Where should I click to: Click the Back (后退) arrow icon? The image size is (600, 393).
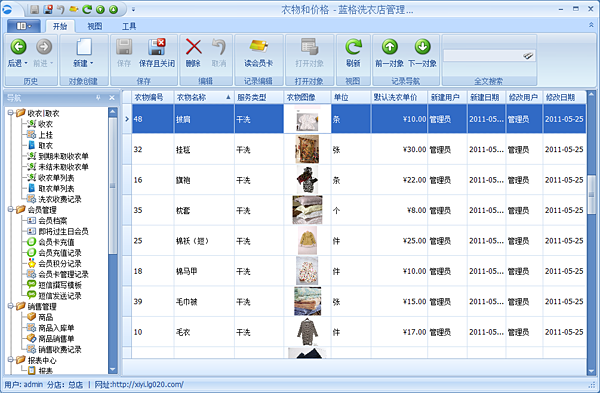pos(18,47)
